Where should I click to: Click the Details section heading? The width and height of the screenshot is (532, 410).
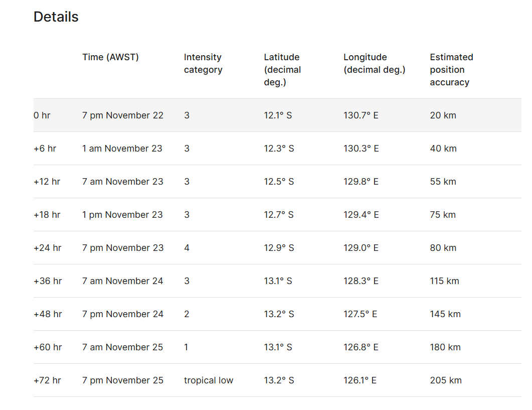coord(56,17)
